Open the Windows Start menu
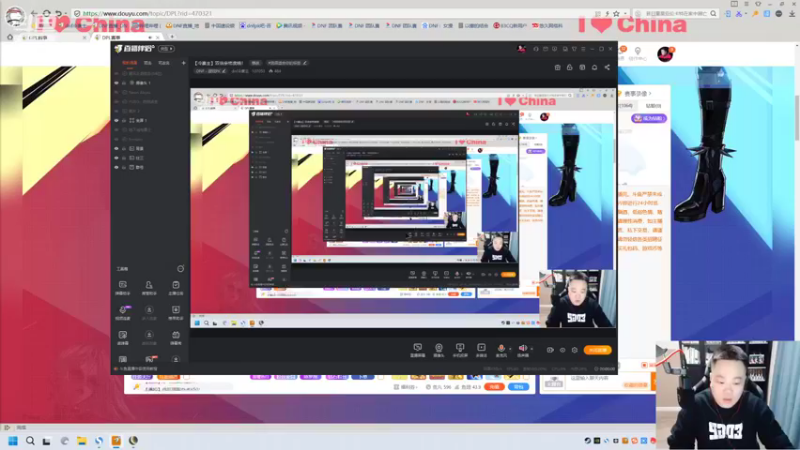This screenshot has height=450, width=800. click(x=13, y=441)
